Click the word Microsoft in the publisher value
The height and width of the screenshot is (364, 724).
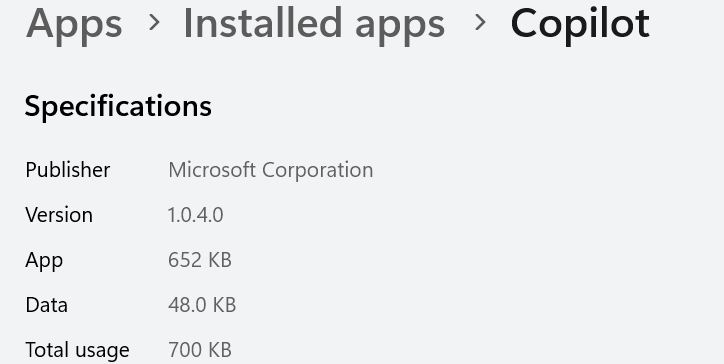click(212, 170)
